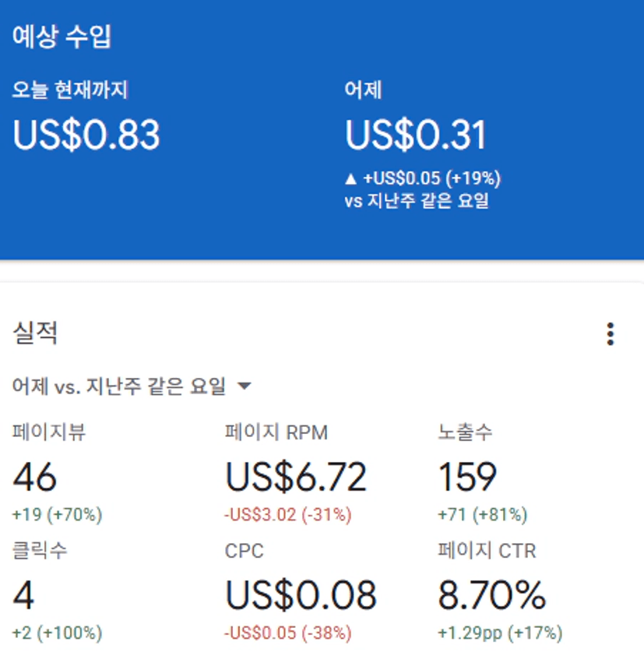Click the impressions value 159
Viewport: 644px width, 670px height.
[467, 476]
